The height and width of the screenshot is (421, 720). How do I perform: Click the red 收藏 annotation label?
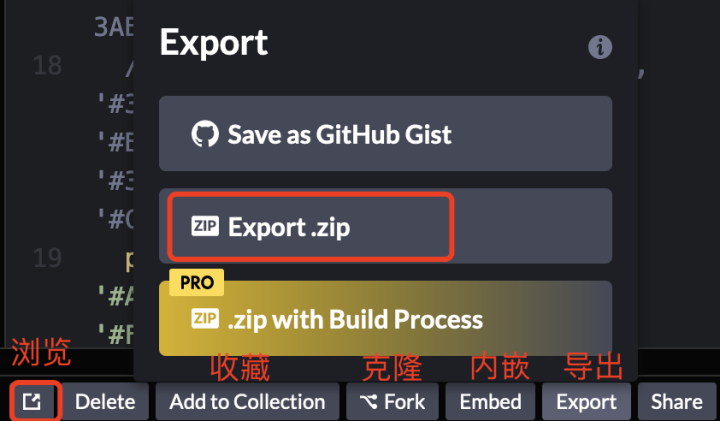[240, 366]
